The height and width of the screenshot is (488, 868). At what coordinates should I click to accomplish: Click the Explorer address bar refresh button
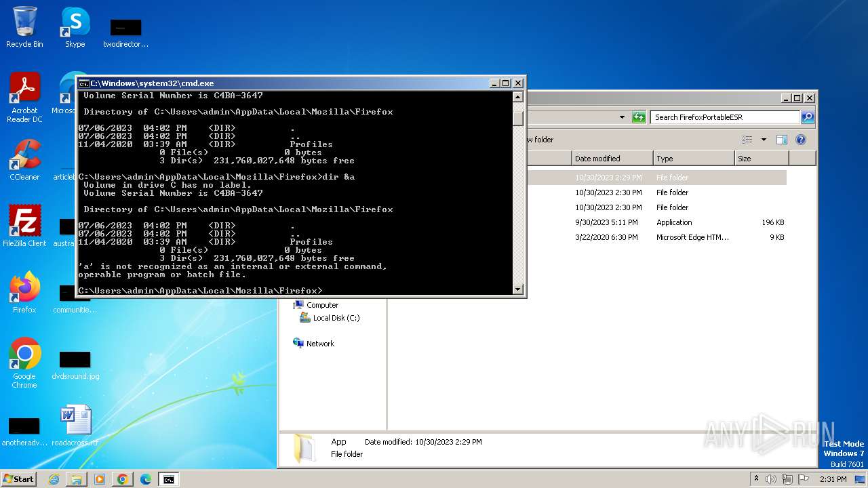click(x=638, y=117)
